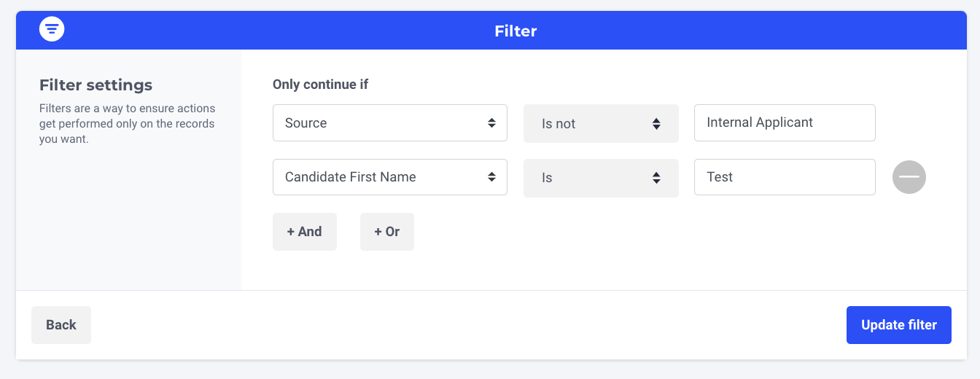The height and width of the screenshot is (379, 980).
Task: Click into the Test value field
Action: tap(784, 177)
